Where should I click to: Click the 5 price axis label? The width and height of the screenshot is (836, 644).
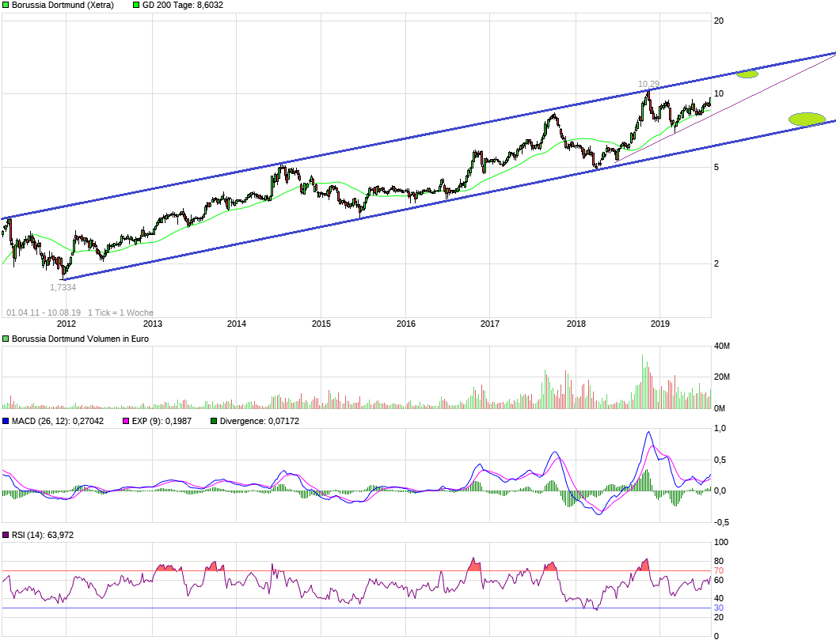pos(716,167)
